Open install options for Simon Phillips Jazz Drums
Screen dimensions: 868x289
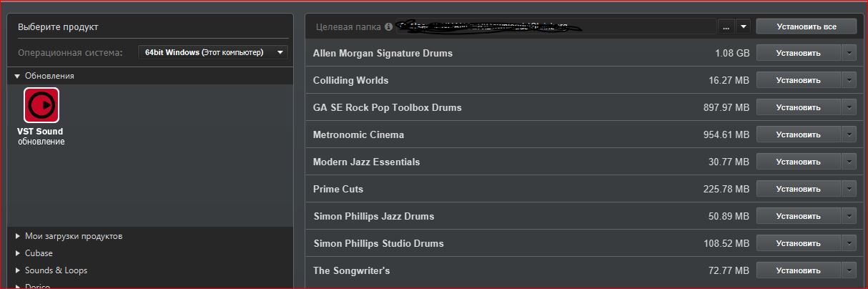click(x=849, y=216)
